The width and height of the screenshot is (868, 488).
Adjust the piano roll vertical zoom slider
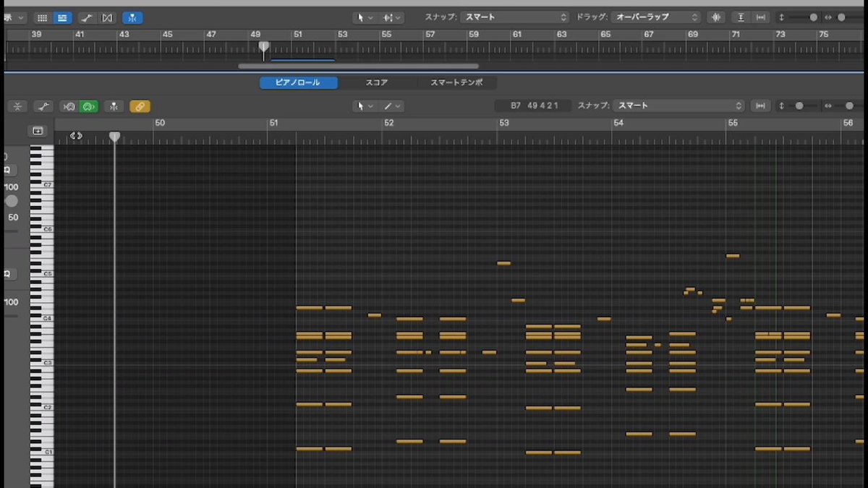click(800, 106)
